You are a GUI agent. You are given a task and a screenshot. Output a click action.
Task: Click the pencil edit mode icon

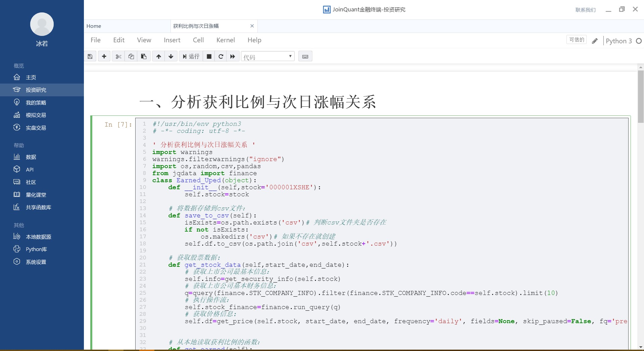[595, 41]
